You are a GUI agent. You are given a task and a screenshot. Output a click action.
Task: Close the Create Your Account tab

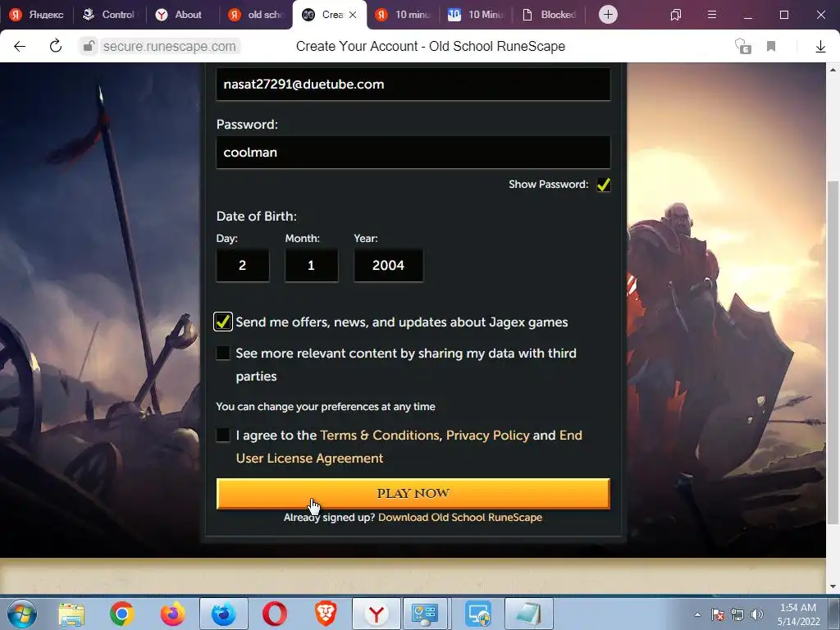[353, 15]
